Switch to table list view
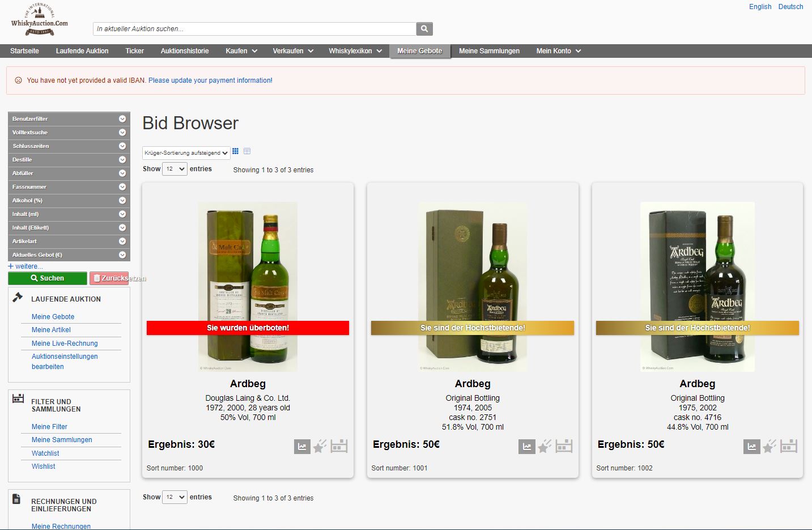 [x=247, y=151]
